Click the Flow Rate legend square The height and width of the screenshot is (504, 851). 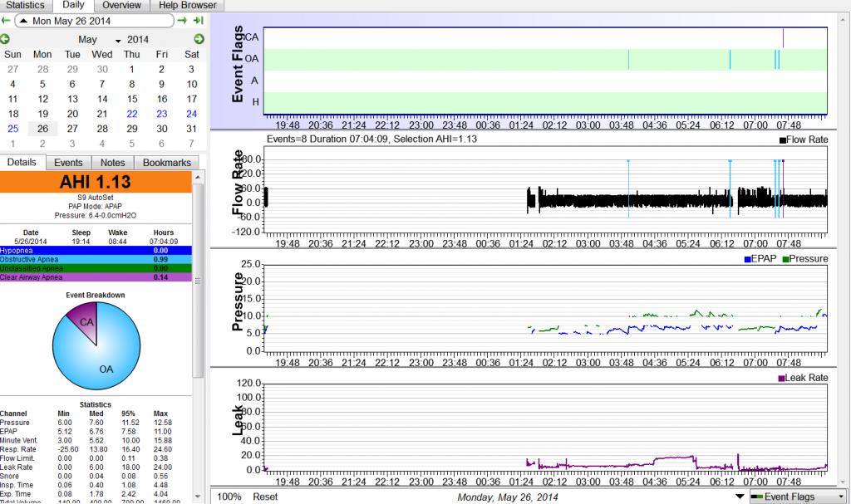782,140
